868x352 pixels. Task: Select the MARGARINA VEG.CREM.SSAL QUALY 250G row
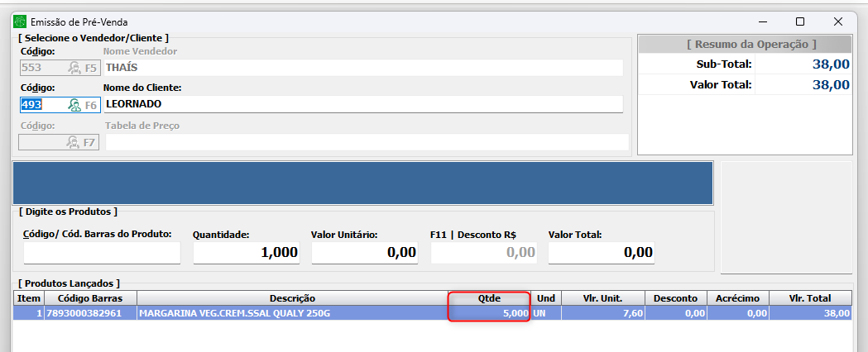point(294,314)
